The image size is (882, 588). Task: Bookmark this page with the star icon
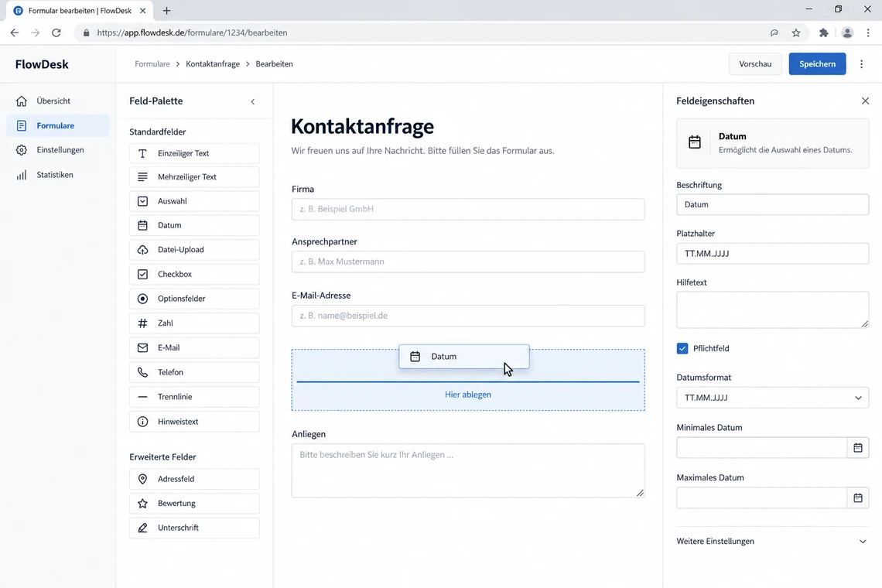pos(796,32)
